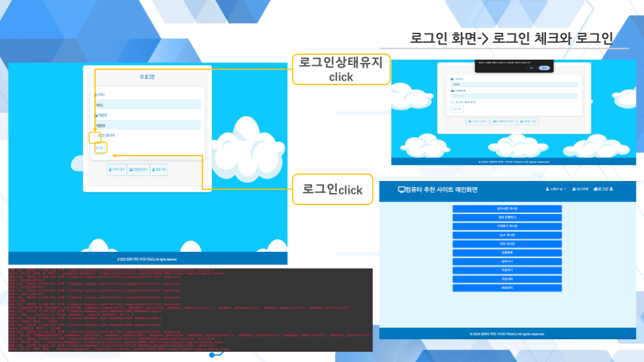This screenshot has height=362, width=644.
Task: Click 비밀번호 찾기 button in large login form
Action: (x=138, y=170)
